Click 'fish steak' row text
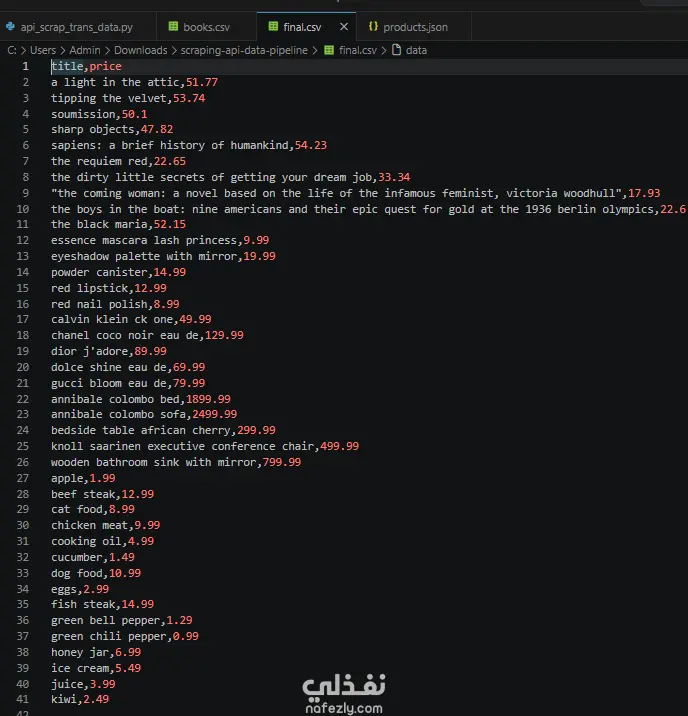 pyautogui.click(x=83, y=604)
